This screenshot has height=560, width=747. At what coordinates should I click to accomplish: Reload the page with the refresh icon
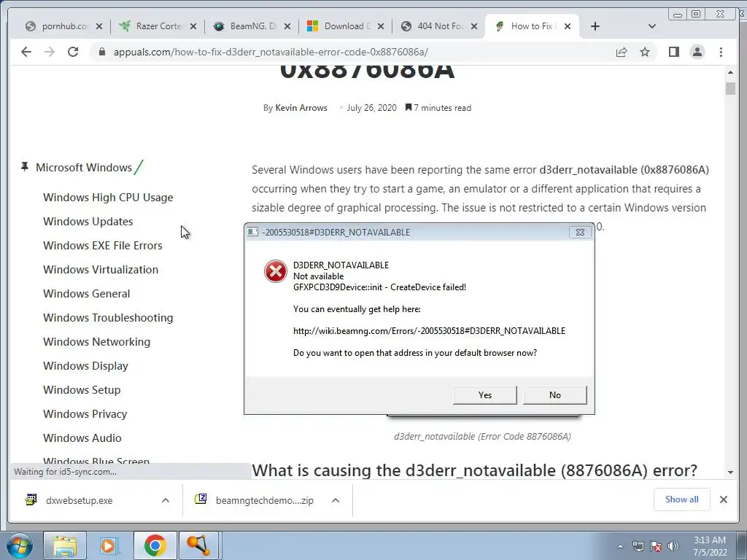pyautogui.click(x=73, y=52)
